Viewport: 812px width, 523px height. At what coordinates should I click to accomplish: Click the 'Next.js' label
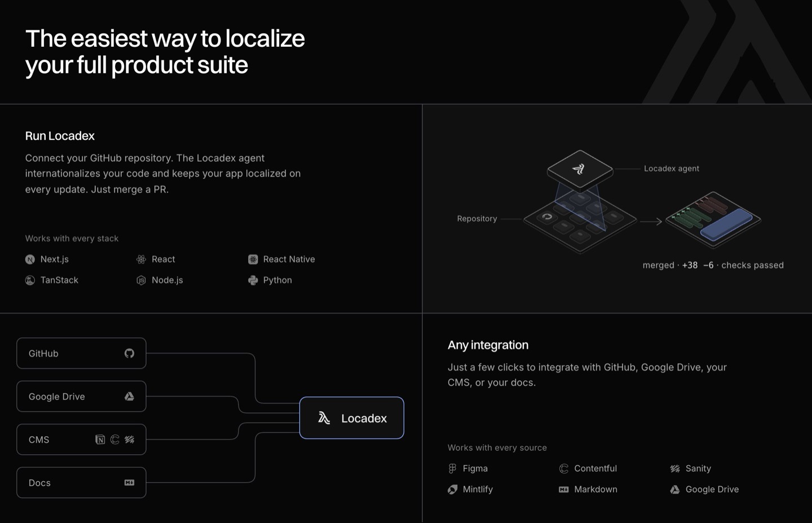pyautogui.click(x=55, y=260)
